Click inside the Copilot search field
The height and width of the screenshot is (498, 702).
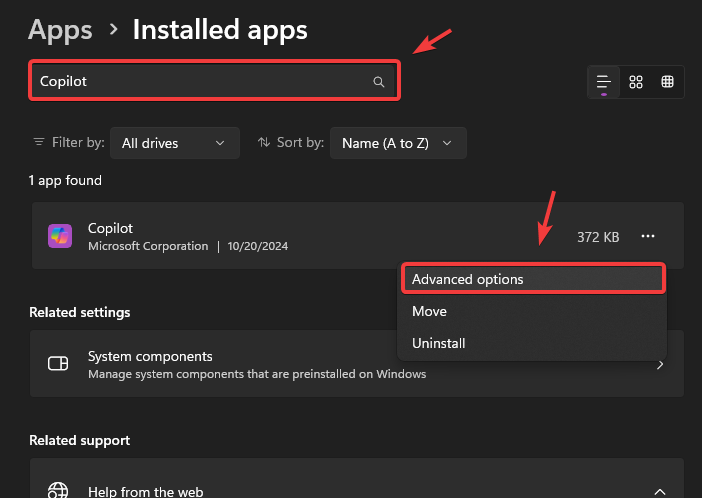[200, 81]
